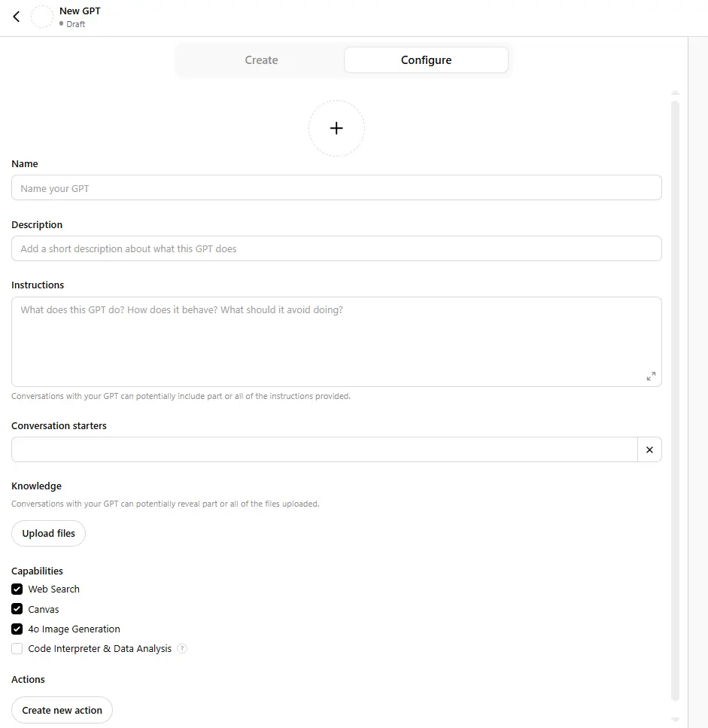The image size is (708, 728).
Task: Click the Upload files button
Action: [x=48, y=534]
